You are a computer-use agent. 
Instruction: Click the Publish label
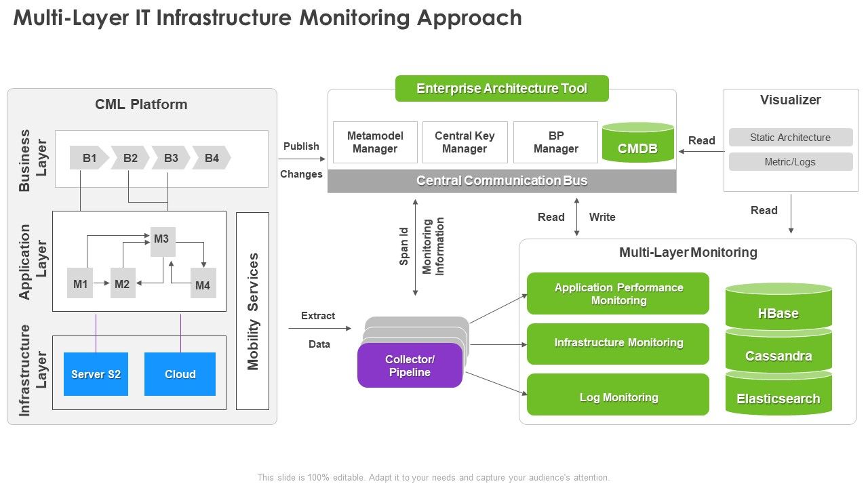(x=301, y=146)
